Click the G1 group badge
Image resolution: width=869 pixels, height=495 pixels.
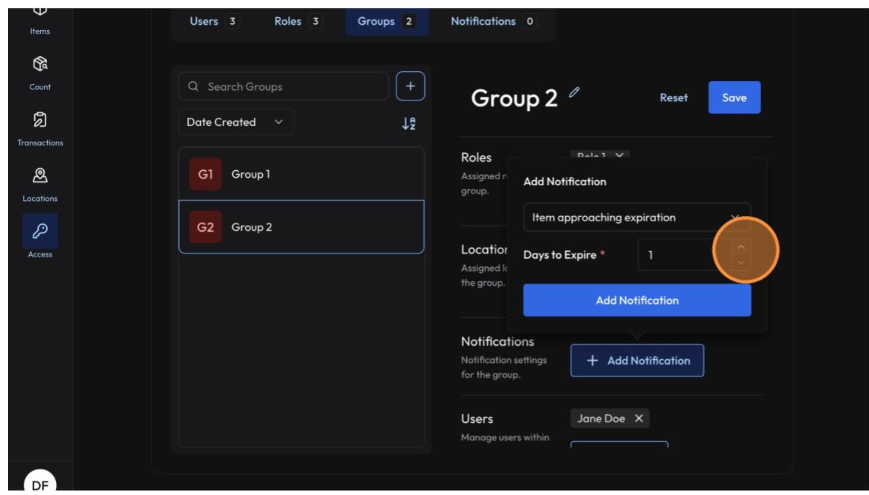pyautogui.click(x=205, y=174)
